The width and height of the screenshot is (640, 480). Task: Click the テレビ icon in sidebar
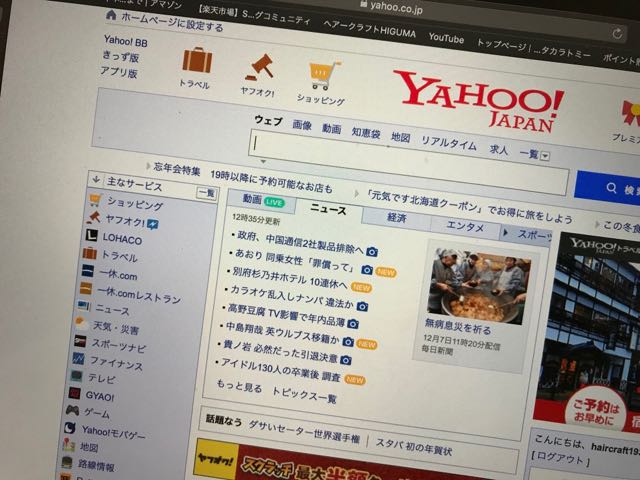pos(76,376)
